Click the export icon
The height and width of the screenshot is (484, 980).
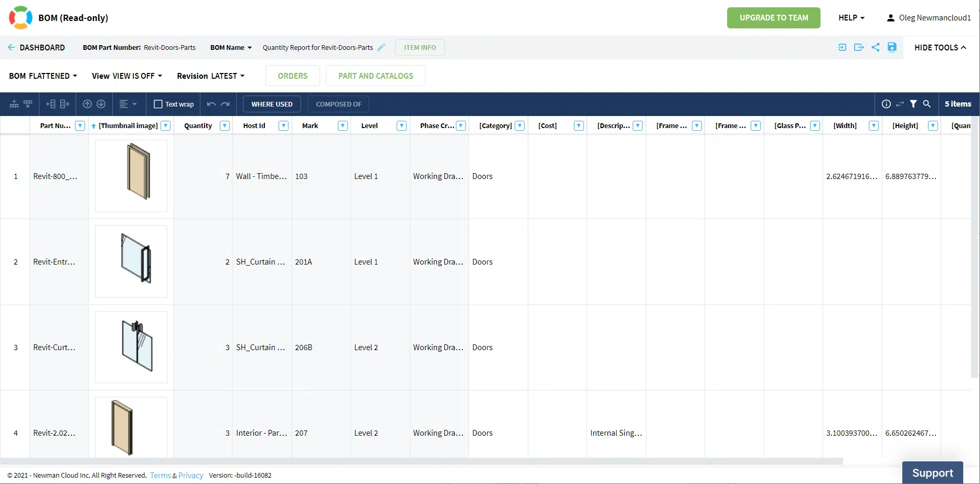(x=859, y=47)
